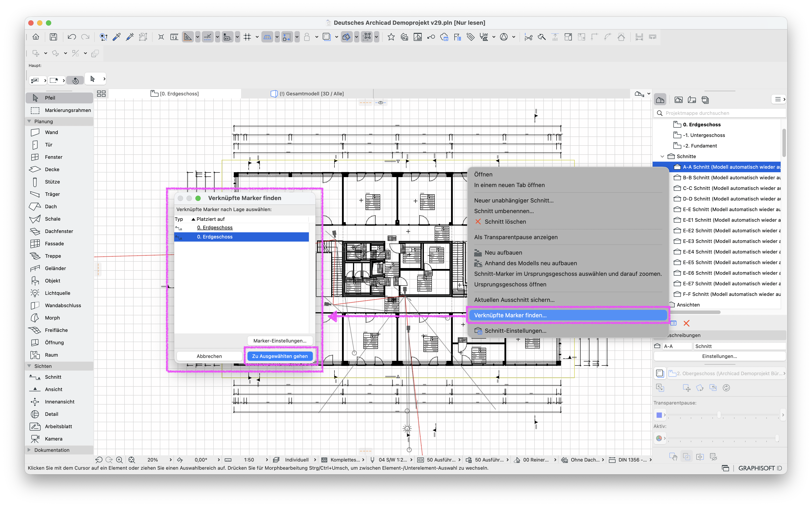The image size is (812, 507).
Task: Switch to the Gesamtmodell 3D tab
Action: [307, 94]
